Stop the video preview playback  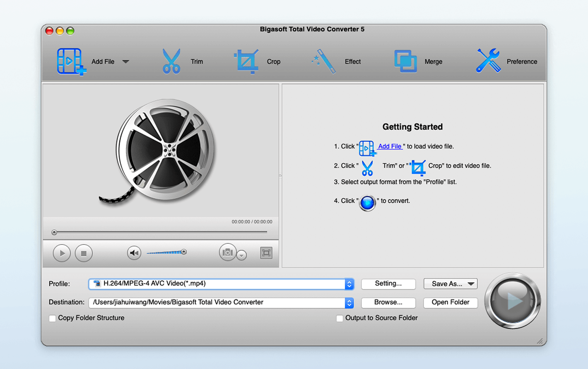coord(84,253)
